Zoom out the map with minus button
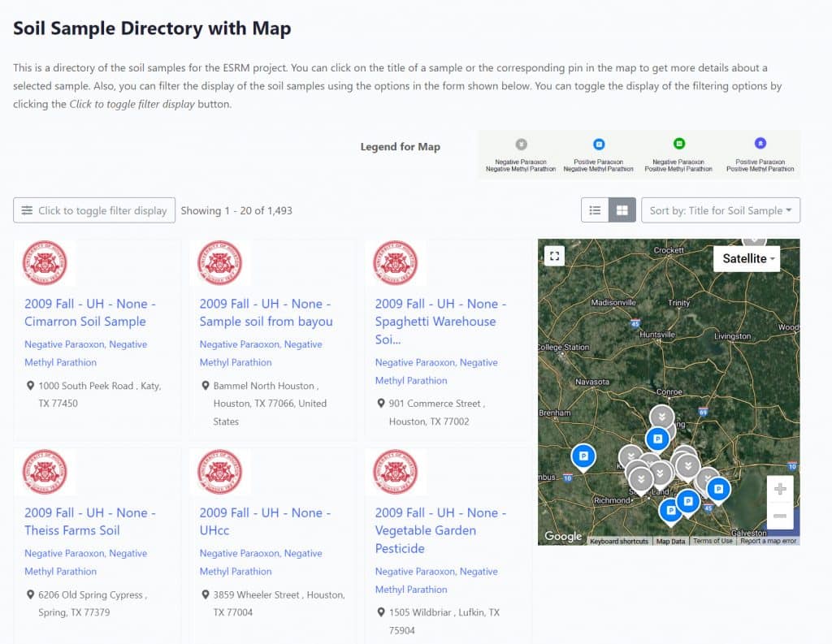Viewport: 832px width, 644px height. [779, 516]
